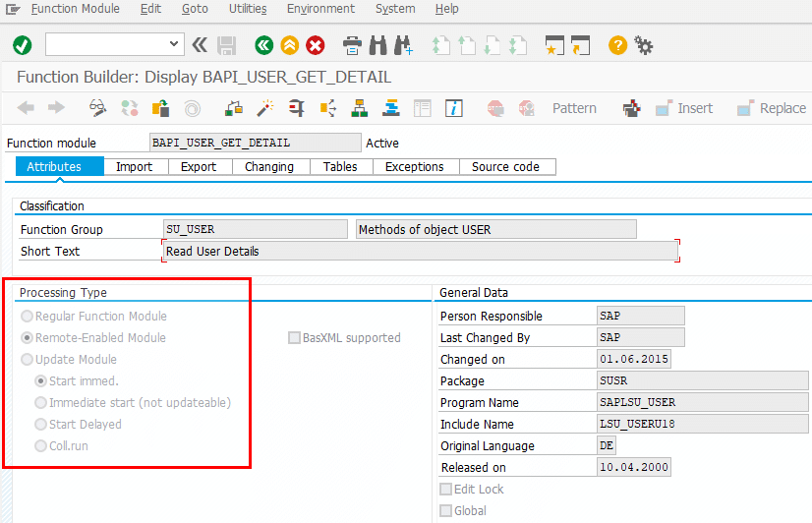Click the Set/Delete Breakpoint stop icon

[495, 108]
